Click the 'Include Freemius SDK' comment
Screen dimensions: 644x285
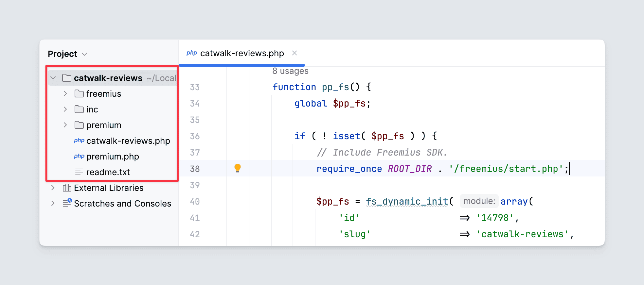coord(382,152)
